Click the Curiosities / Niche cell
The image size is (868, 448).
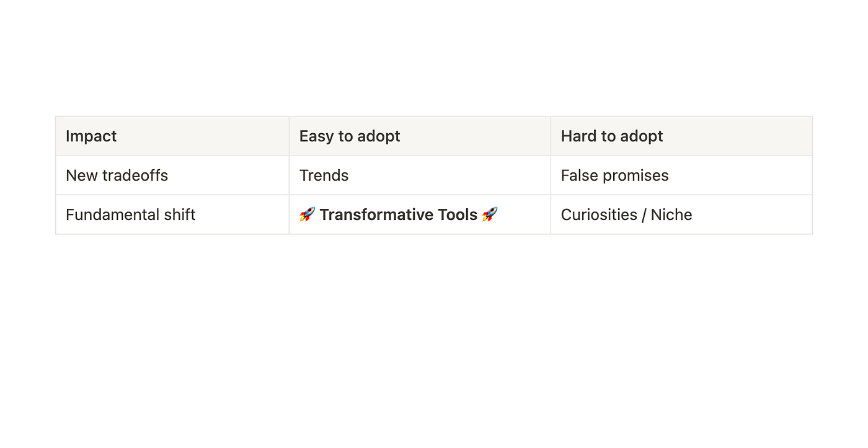(626, 215)
